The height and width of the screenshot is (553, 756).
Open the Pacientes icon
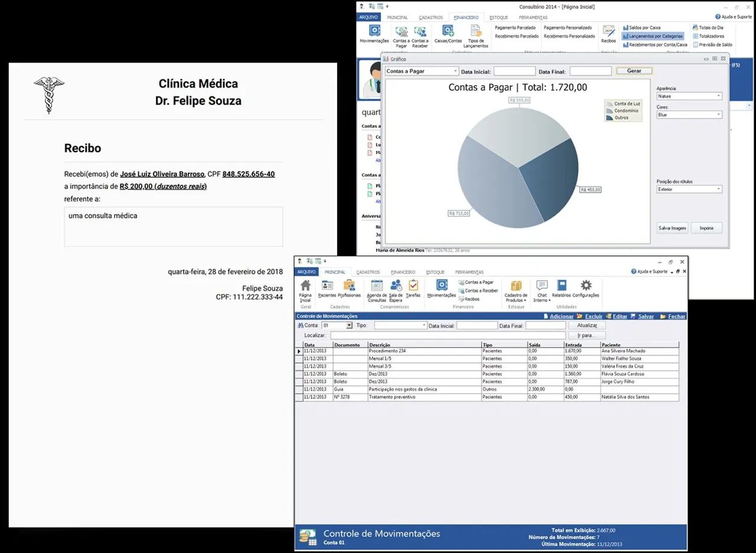coord(327,288)
